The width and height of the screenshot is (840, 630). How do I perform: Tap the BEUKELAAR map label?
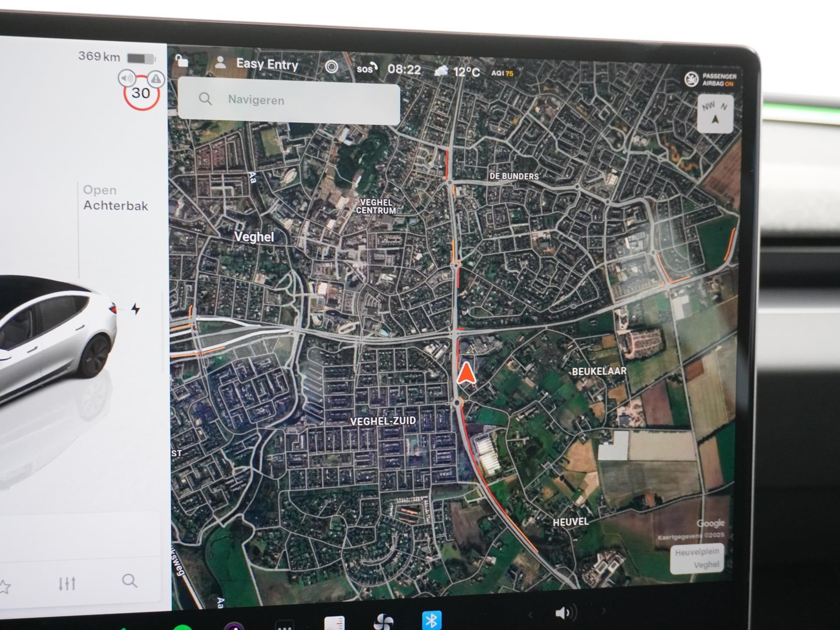coord(599,371)
